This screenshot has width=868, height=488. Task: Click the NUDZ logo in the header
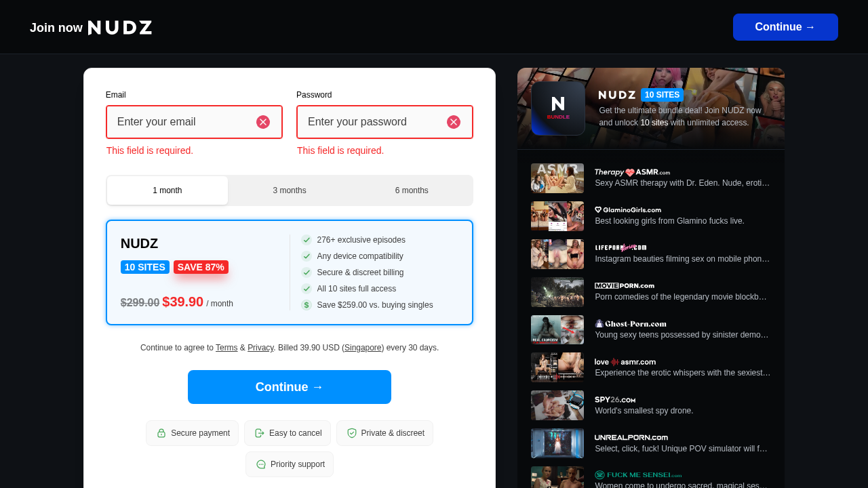pyautogui.click(x=120, y=27)
